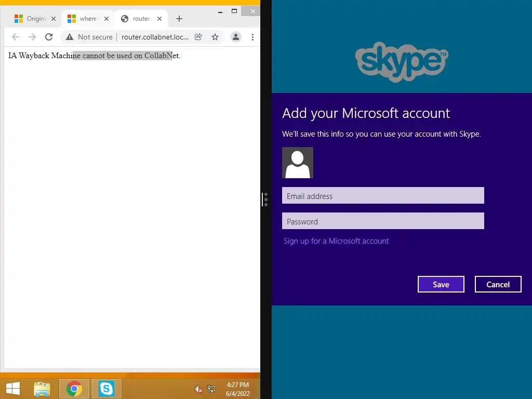Click the Not secure warning icon
This screenshot has height=399, width=532.
[x=70, y=37]
